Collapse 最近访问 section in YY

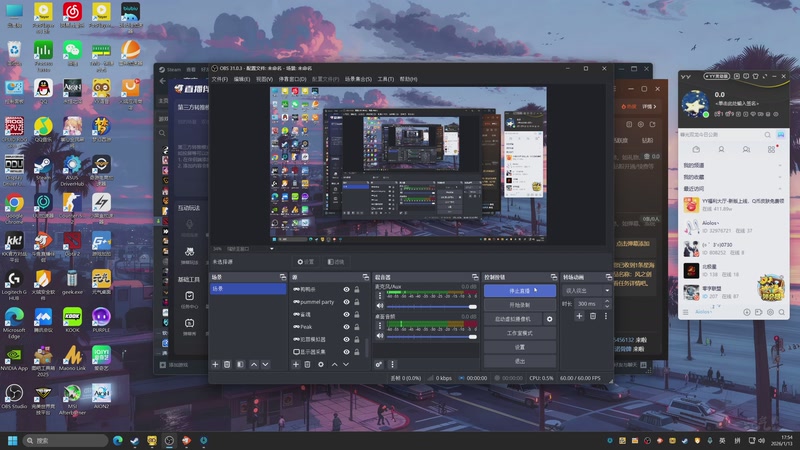(779, 189)
